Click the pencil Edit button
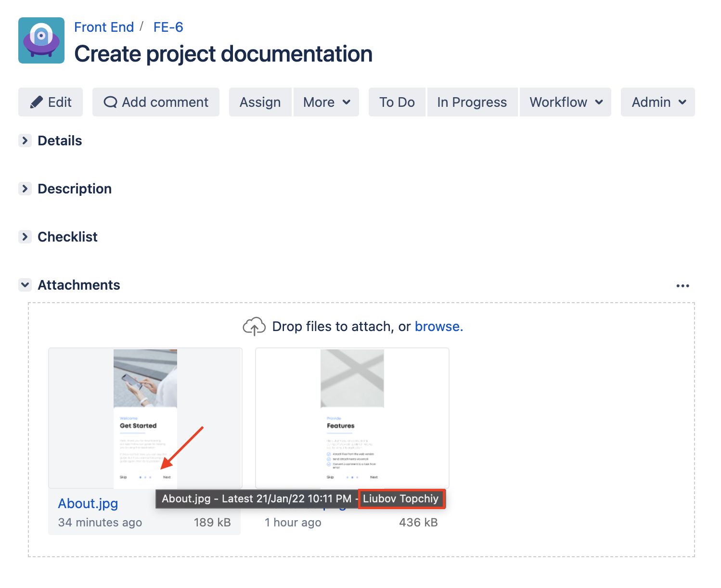The height and width of the screenshot is (588, 721). [x=51, y=102]
